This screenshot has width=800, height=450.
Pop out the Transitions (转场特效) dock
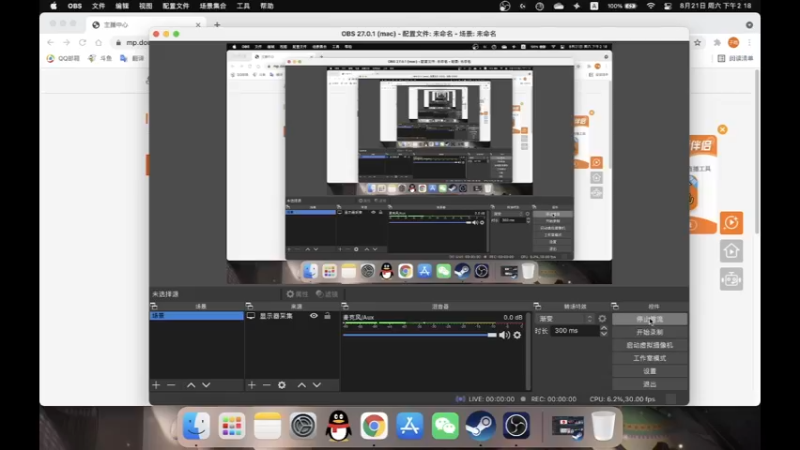537,306
